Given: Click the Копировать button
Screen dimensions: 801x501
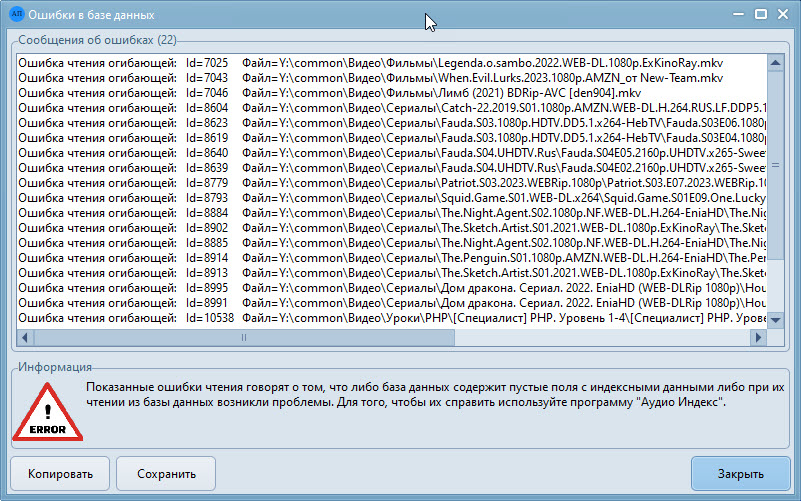Looking at the screenshot, I should point(60,473).
